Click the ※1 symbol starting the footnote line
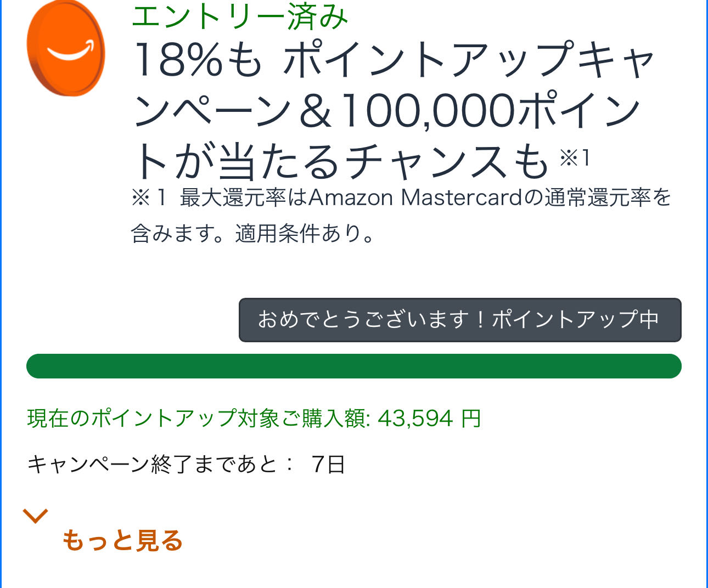 148,198
